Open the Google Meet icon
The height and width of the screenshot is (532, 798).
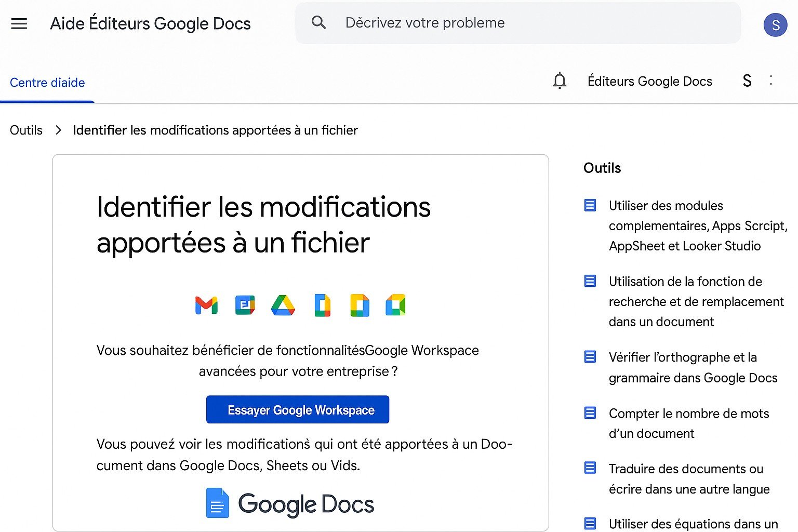(x=396, y=305)
